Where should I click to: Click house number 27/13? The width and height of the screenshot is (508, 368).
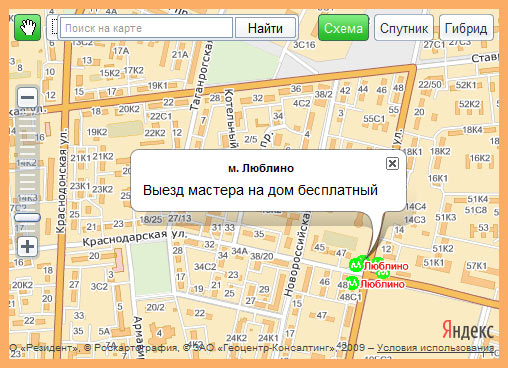pyautogui.click(x=179, y=218)
